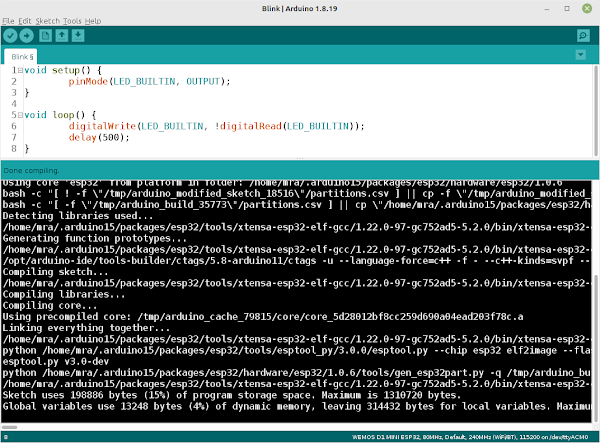Screen dimensions: 600x443
Task: Open the Serial Monitor magnifier icon
Action: (x=583, y=36)
